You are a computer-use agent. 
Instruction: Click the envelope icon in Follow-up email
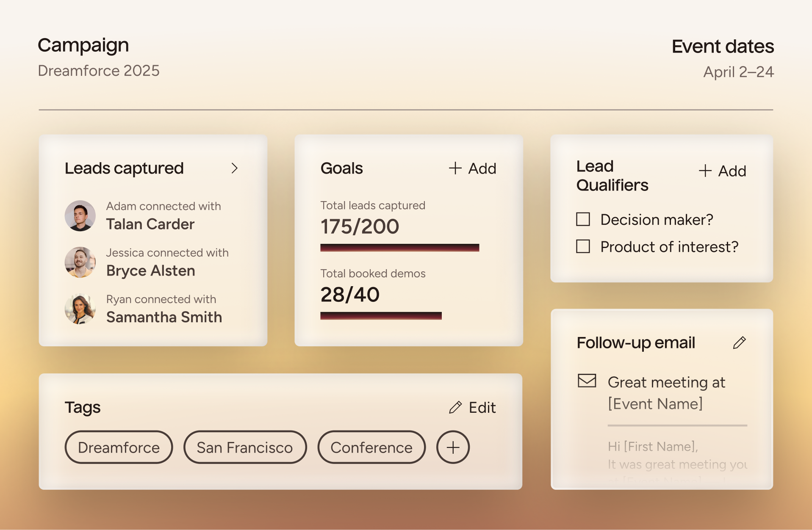587,381
